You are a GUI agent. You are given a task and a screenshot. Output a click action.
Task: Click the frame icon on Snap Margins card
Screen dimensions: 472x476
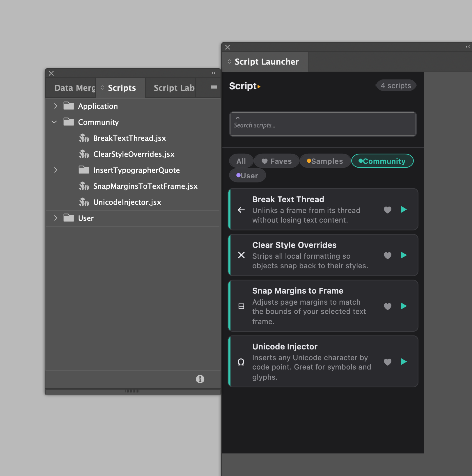241,306
